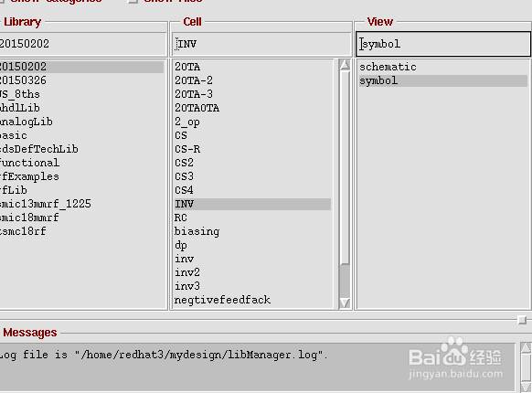The image size is (532, 393).
Task: Click the Cell list scroll up arrow
Action: pyautogui.click(x=345, y=65)
